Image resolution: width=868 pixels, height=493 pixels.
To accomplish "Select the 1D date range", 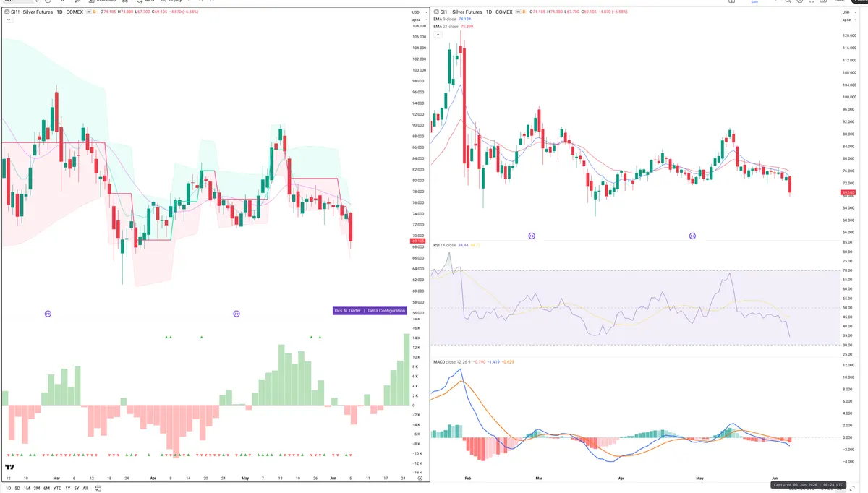I will [7, 489].
